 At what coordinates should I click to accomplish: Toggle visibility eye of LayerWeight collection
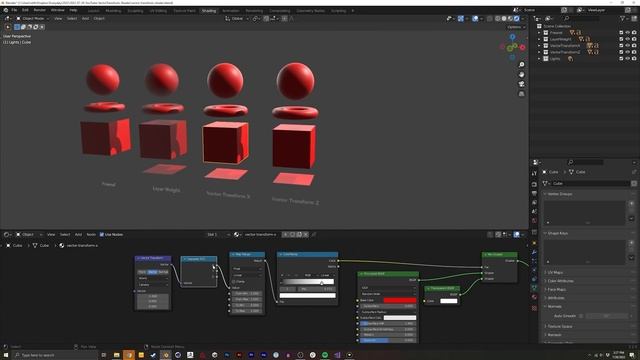[628, 39]
